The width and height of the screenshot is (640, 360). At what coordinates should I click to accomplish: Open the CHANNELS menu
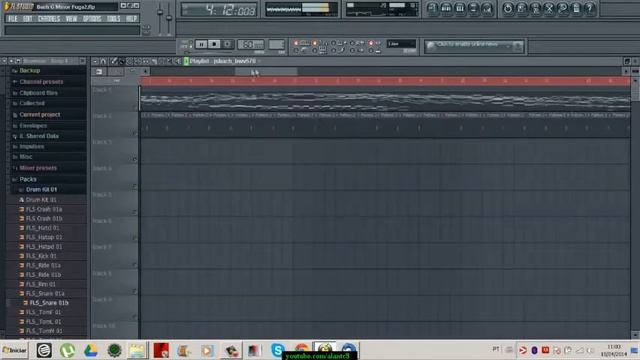click(49, 19)
